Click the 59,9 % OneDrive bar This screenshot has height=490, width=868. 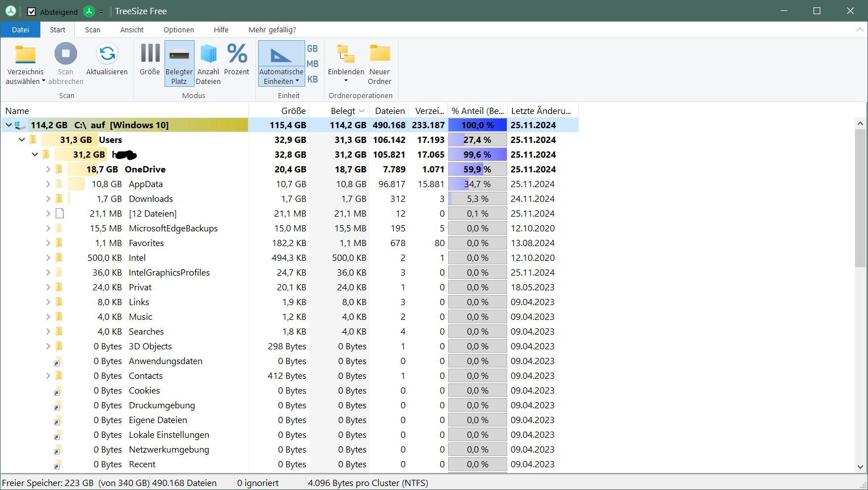[x=477, y=169]
